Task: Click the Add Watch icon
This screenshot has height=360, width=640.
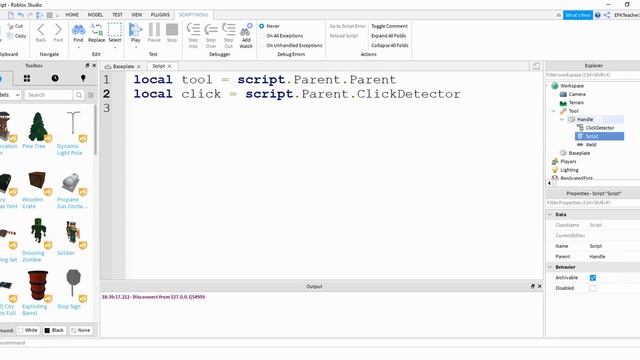Action: (x=246, y=29)
